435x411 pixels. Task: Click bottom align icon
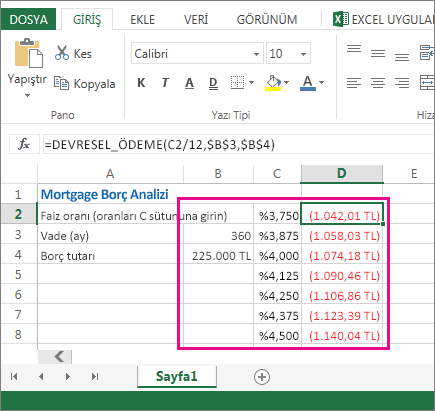402,57
